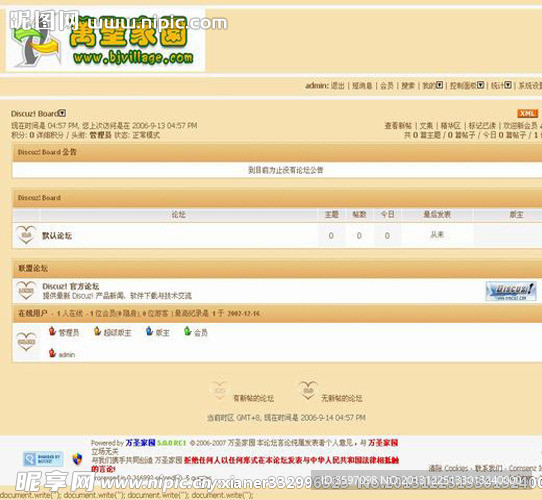The height and width of the screenshot is (500, 542).
Task: Click the green 会员 user icon
Action: tap(187, 331)
